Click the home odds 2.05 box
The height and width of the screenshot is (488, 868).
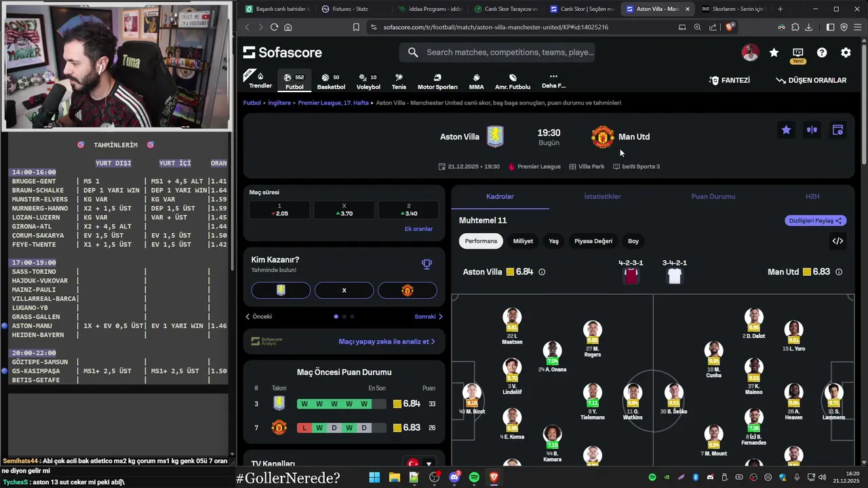pyautogui.click(x=279, y=210)
